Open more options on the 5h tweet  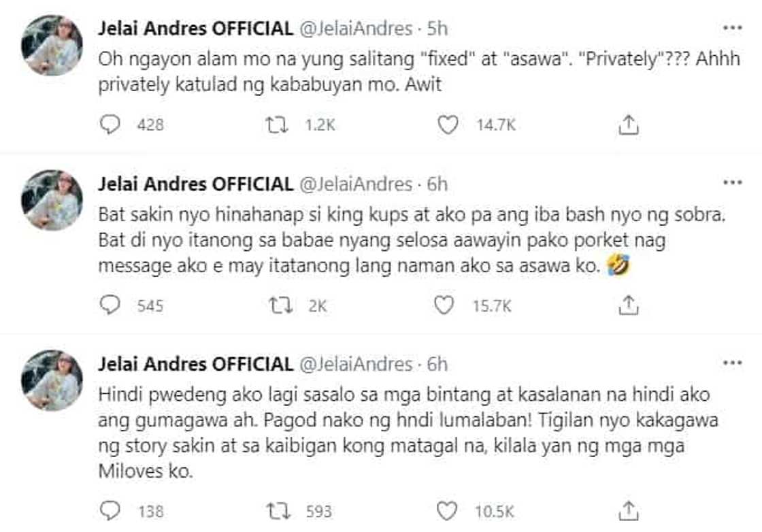tap(732, 29)
